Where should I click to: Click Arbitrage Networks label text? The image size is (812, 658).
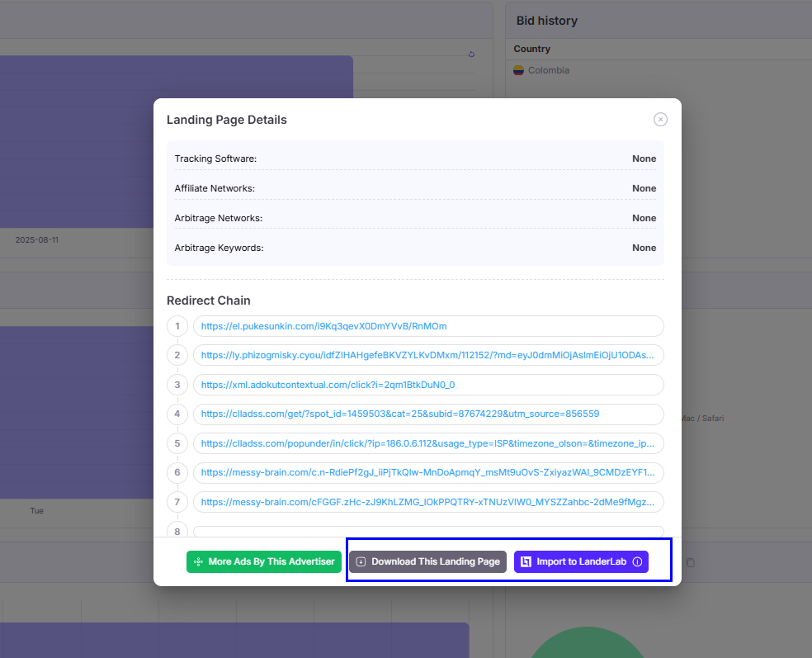tap(219, 218)
